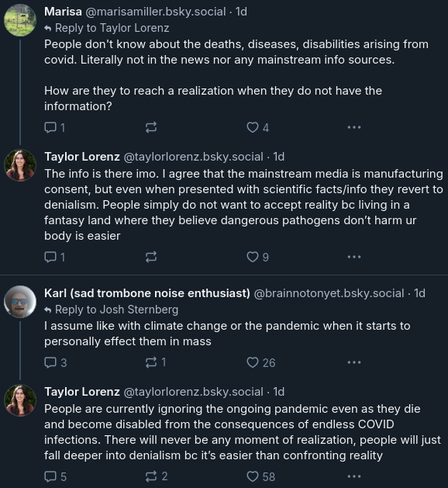Repost Karl's climate change comment

[x=156, y=362]
